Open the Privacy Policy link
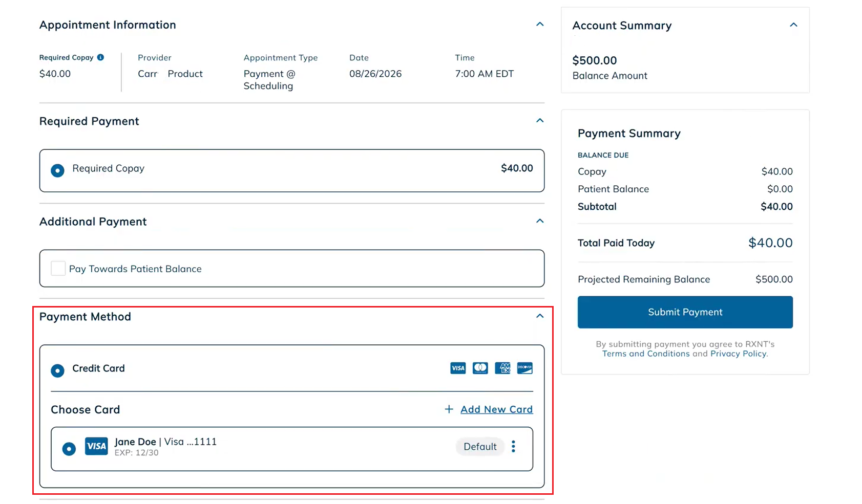Image resolution: width=862 pixels, height=504 pixels. (739, 354)
